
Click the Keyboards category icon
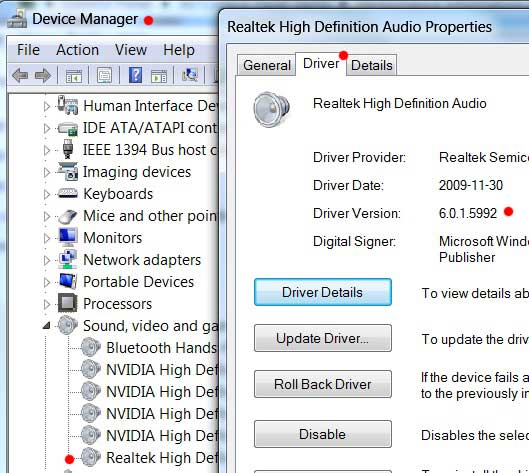68,194
